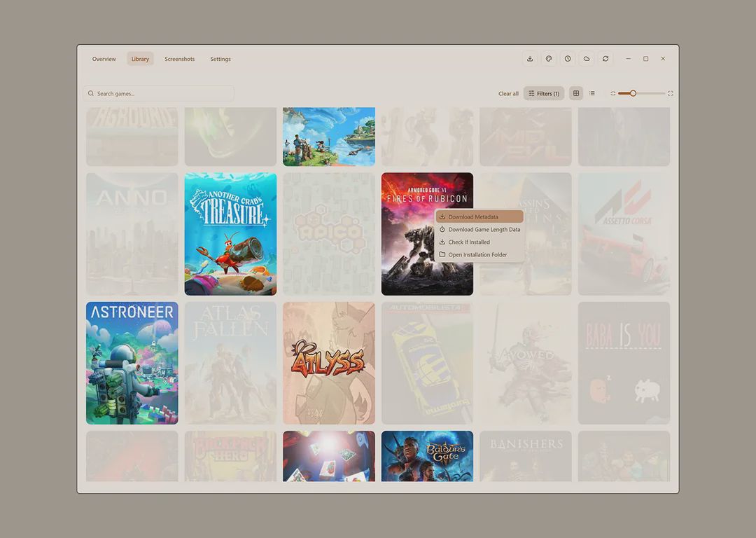Open the Settings tab
Image resolution: width=756 pixels, height=538 pixels.
pos(220,59)
